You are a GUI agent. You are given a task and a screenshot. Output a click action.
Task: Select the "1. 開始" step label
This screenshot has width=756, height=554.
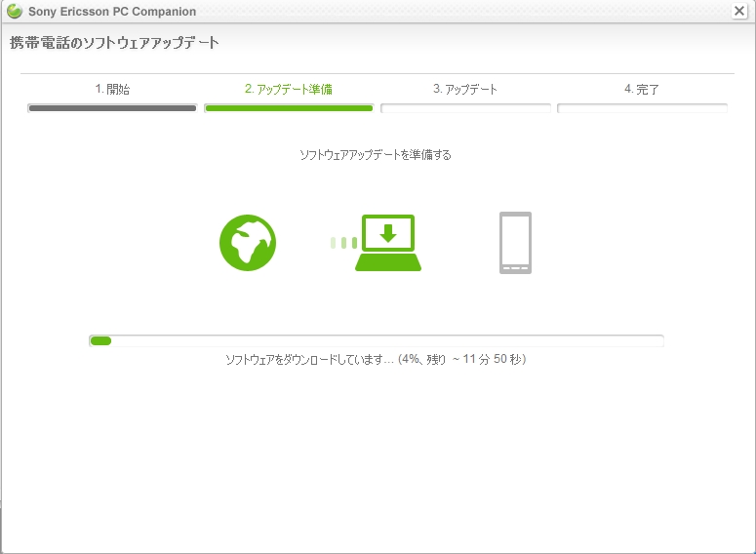[112, 89]
